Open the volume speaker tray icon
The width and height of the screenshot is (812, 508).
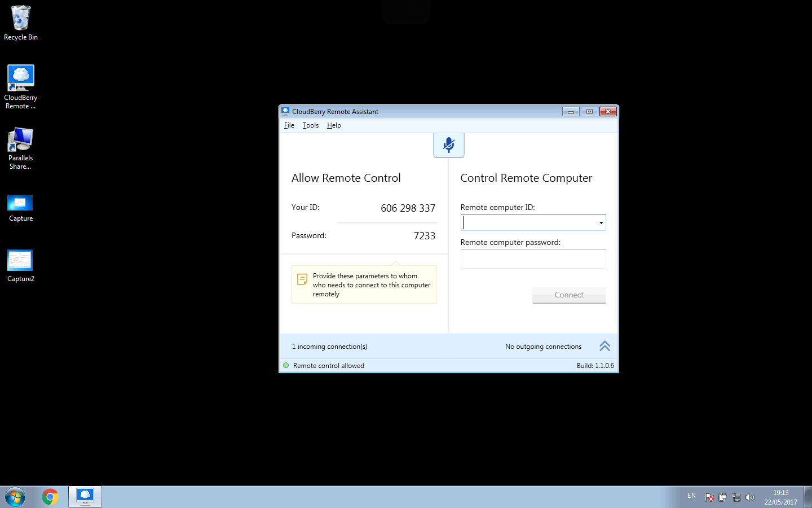click(749, 497)
